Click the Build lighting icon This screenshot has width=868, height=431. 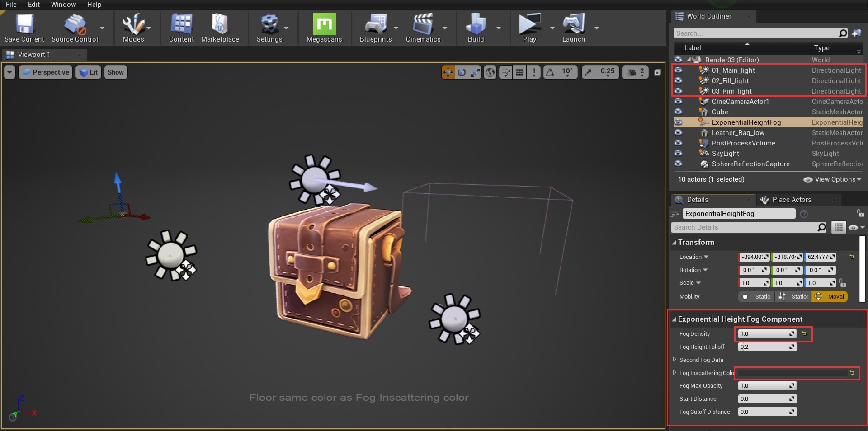pos(476,25)
